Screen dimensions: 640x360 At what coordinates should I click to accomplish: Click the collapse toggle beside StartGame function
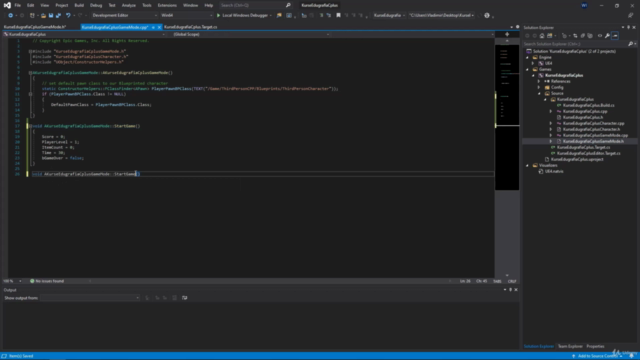click(30, 126)
